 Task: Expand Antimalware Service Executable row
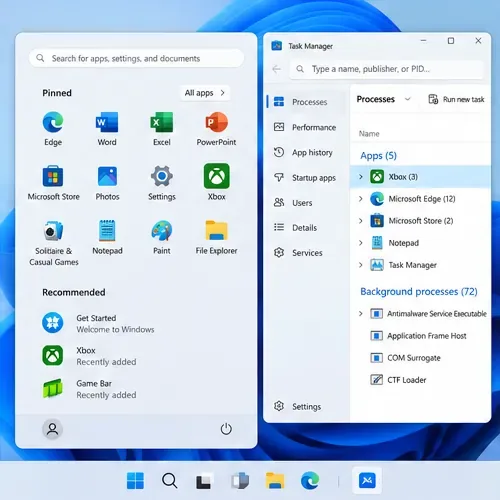coord(361,313)
